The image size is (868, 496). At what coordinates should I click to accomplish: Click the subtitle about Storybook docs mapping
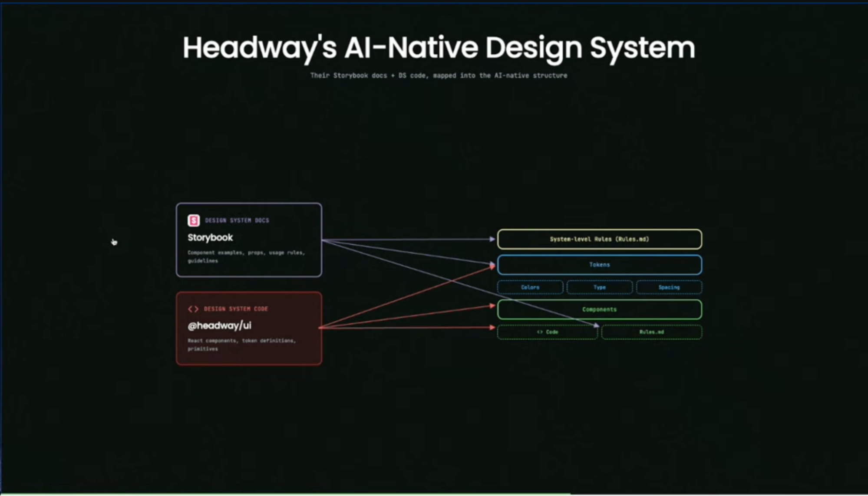pyautogui.click(x=439, y=76)
